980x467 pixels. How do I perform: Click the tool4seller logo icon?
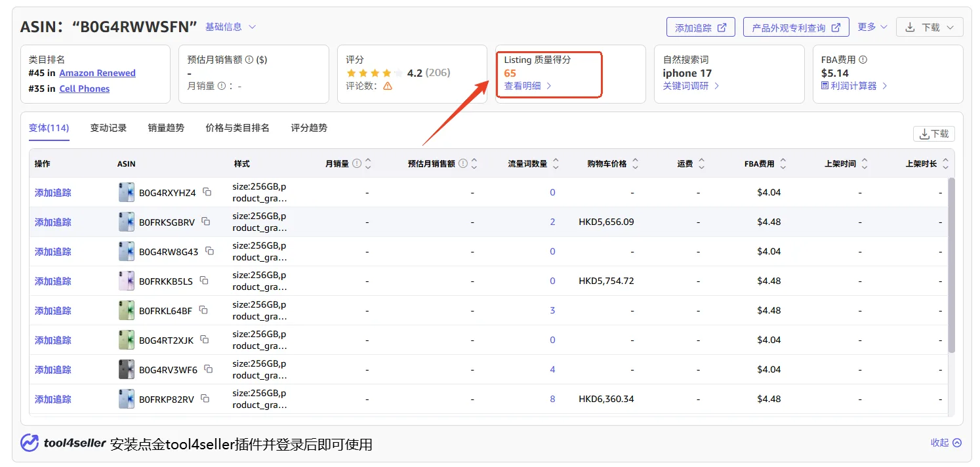coord(30,443)
